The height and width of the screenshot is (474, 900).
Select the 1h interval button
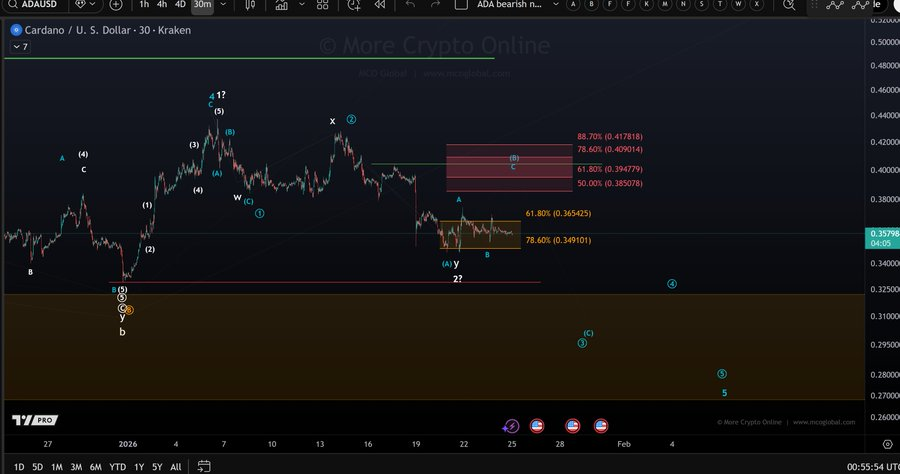click(x=143, y=5)
